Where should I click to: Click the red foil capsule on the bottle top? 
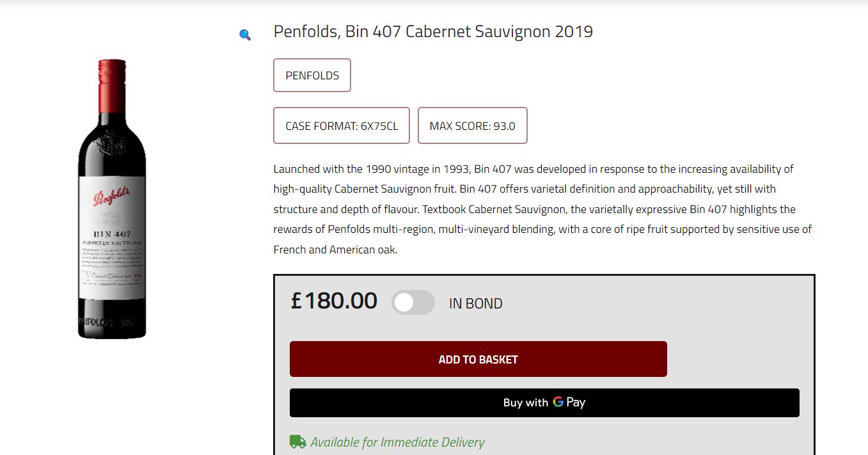pyautogui.click(x=112, y=84)
